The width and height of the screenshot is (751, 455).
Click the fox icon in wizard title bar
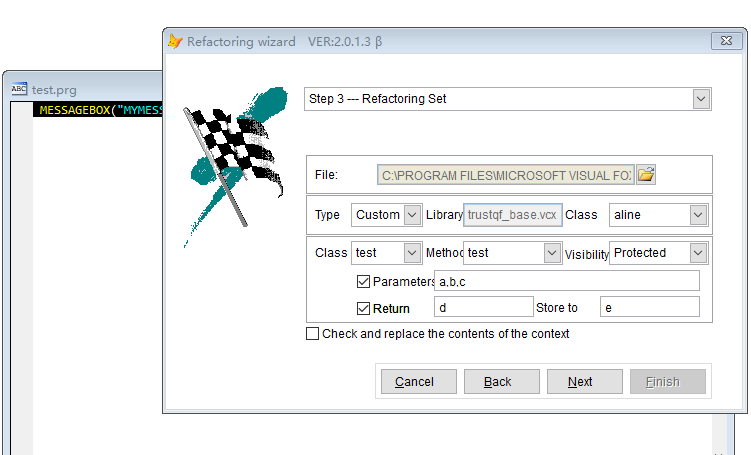click(175, 41)
